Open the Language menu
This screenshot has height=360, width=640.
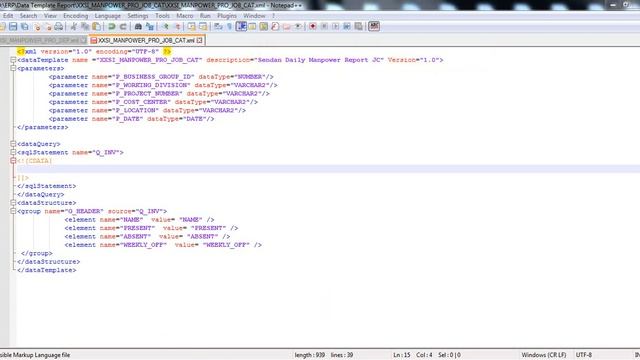coord(107,16)
